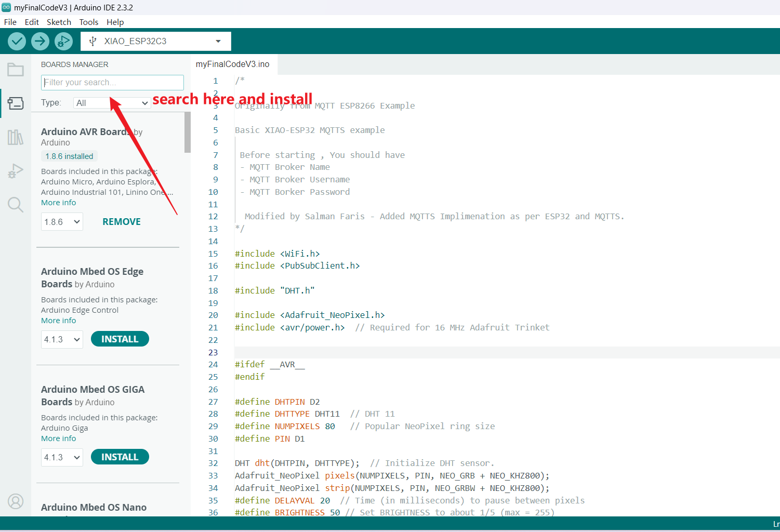Click the Filter your search input field
Screen dimensions: 780x532
(x=112, y=83)
